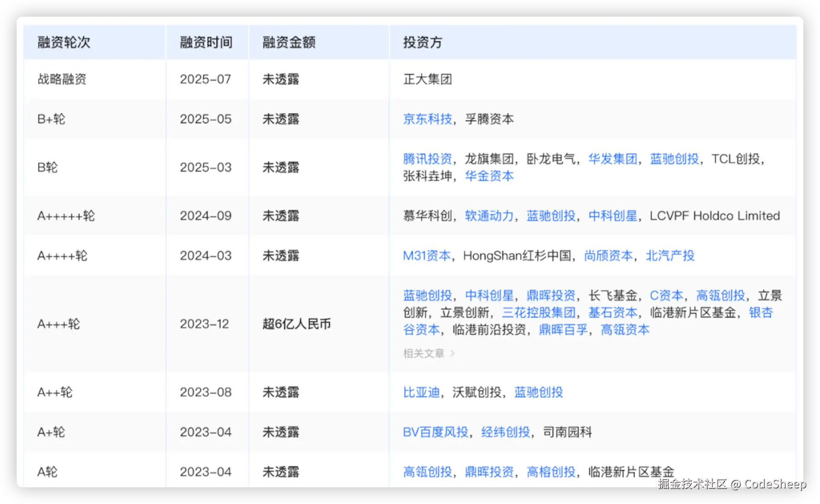Viewport: 820px width, 504px height.
Task: Click 蓝驰创投 in the B轮 row
Action: tap(674, 159)
